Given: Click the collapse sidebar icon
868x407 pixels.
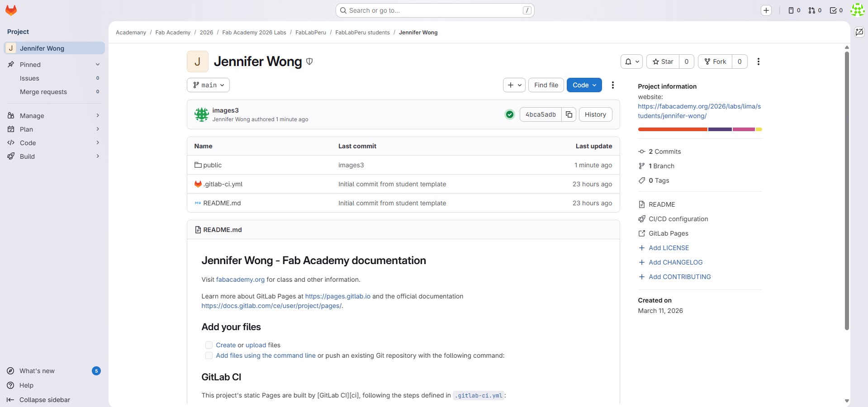Looking at the screenshot, I should coord(10,400).
